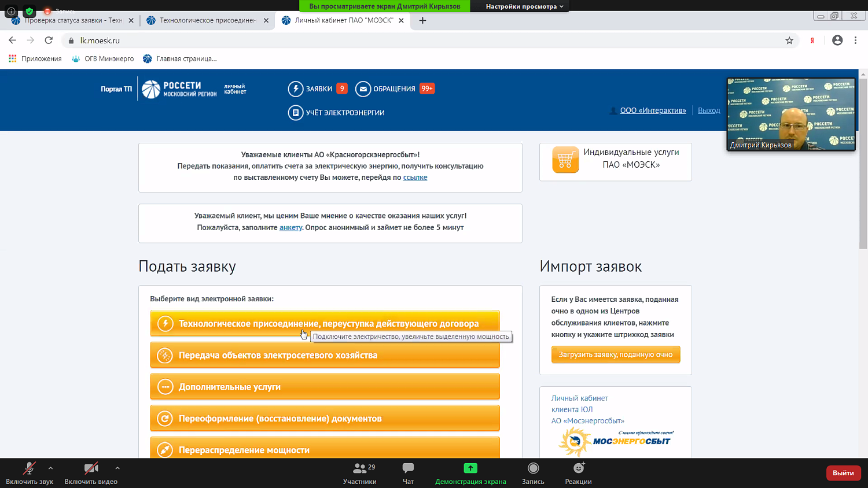This screenshot has width=868, height=488.
Task: Click Выход logout link
Action: click(x=709, y=110)
